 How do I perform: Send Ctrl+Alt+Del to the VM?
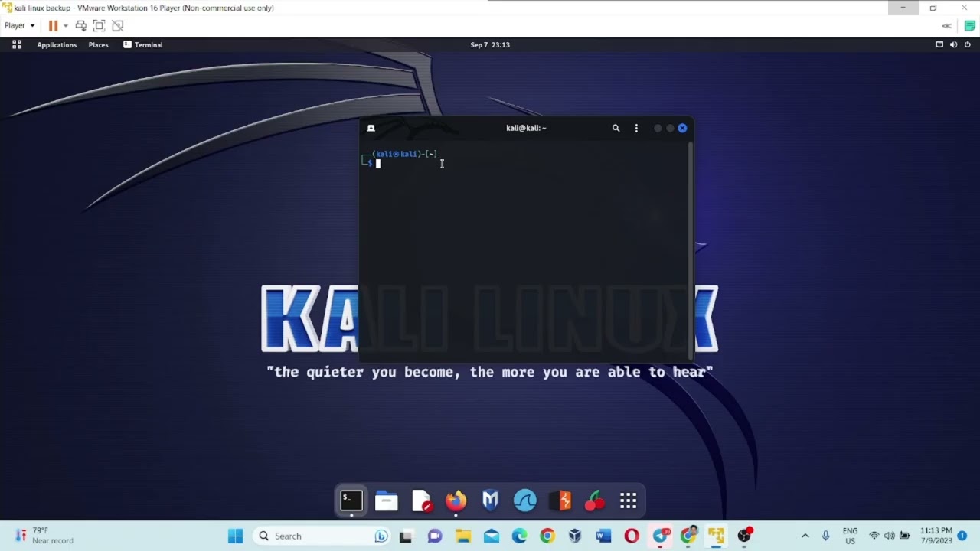[80, 25]
